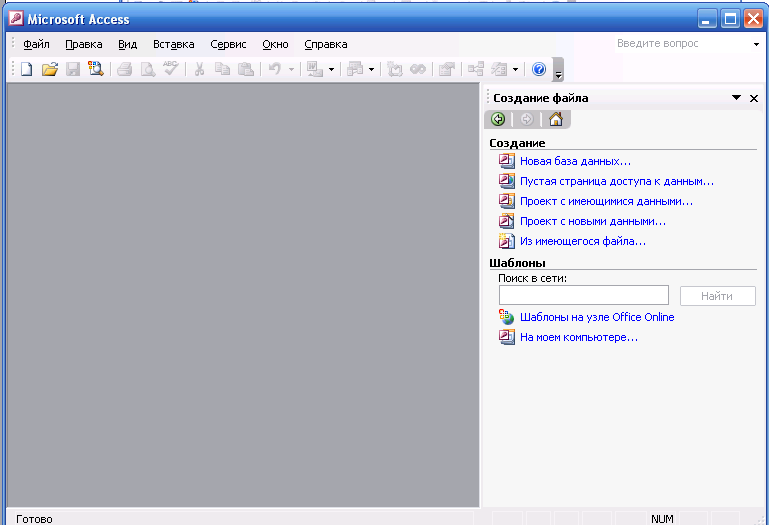Image resolution: width=769 pixels, height=525 pixels.
Task: Click the green Back arrow in task pane
Action: point(498,119)
